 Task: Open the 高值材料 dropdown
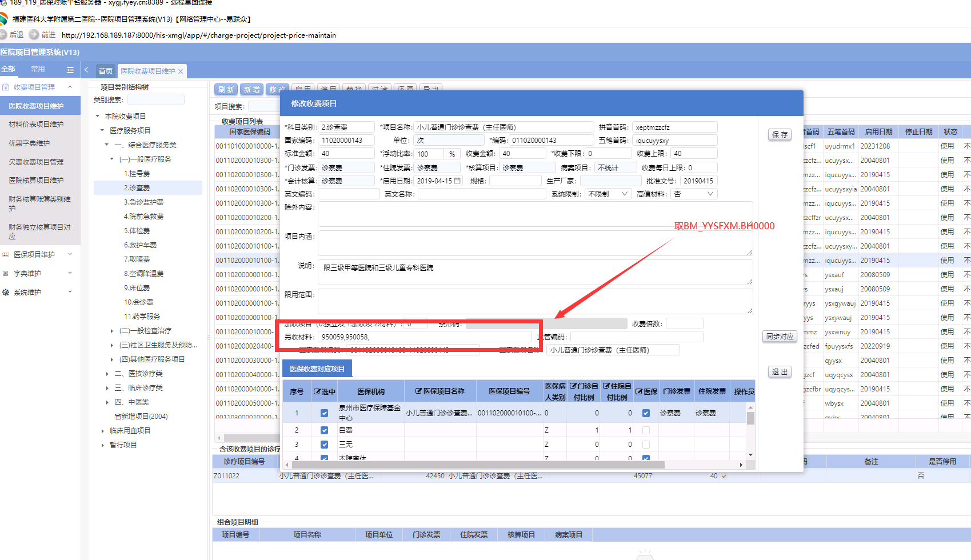click(x=694, y=194)
